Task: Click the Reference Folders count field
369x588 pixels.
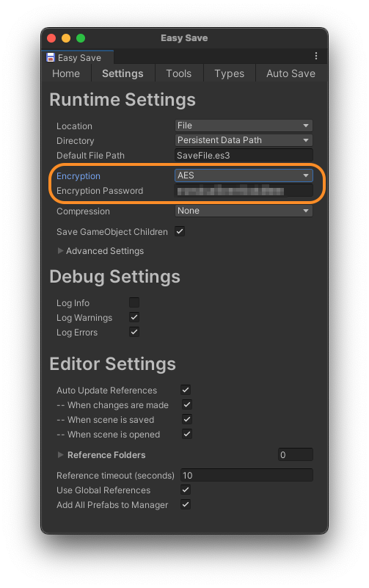Action: 296,454
